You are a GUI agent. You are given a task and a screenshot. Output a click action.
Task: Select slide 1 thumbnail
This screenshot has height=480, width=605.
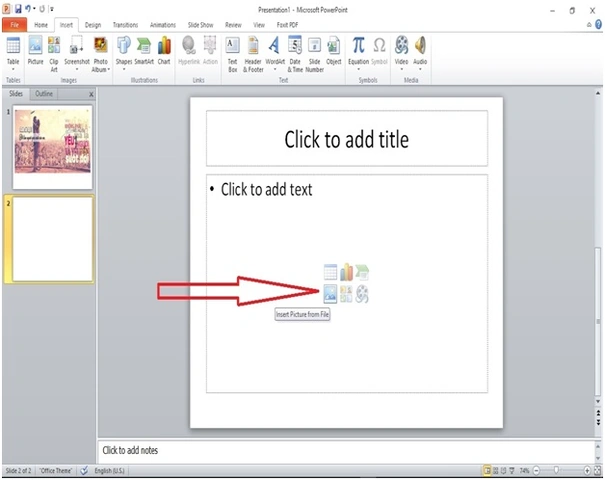pyautogui.click(x=52, y=147)
